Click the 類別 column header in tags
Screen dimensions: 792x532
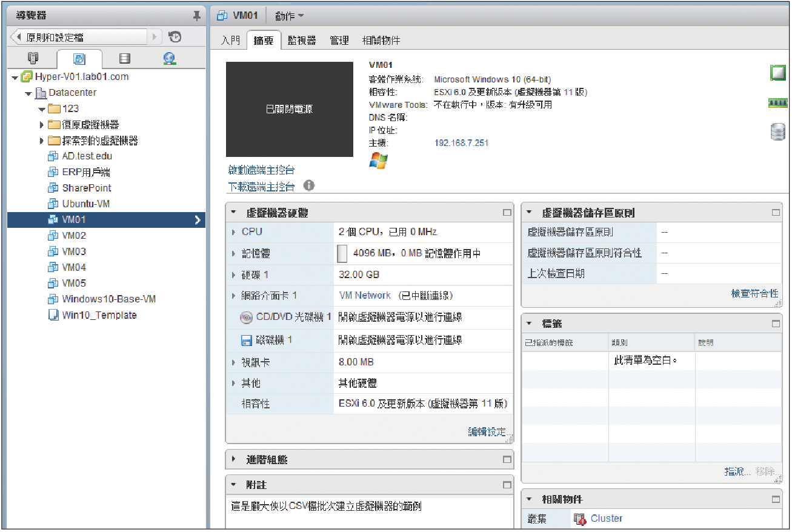tap(651, 342)
